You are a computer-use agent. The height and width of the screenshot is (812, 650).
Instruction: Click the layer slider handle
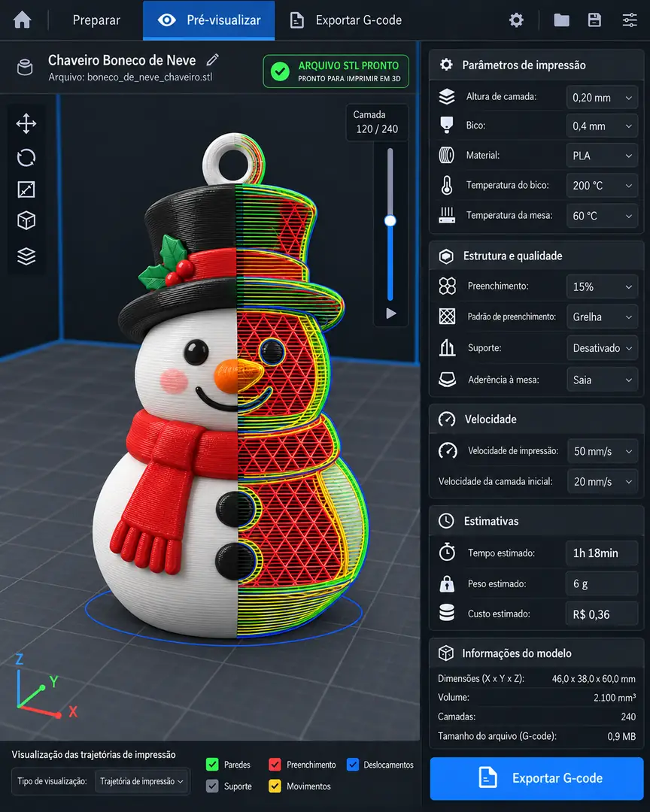click(390, 221)
